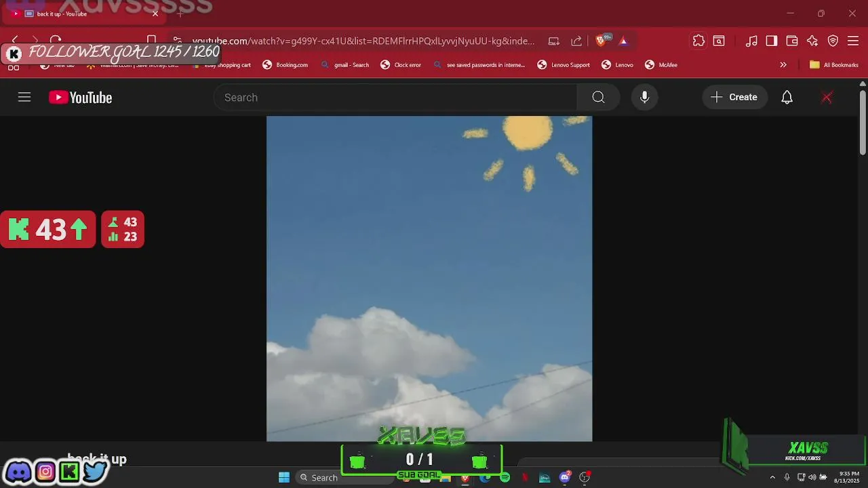Image resolution: width=868 pixels, height=488 pixels.
Task: Go to the YouTube home logo
Action: click(x=80, y=98)
